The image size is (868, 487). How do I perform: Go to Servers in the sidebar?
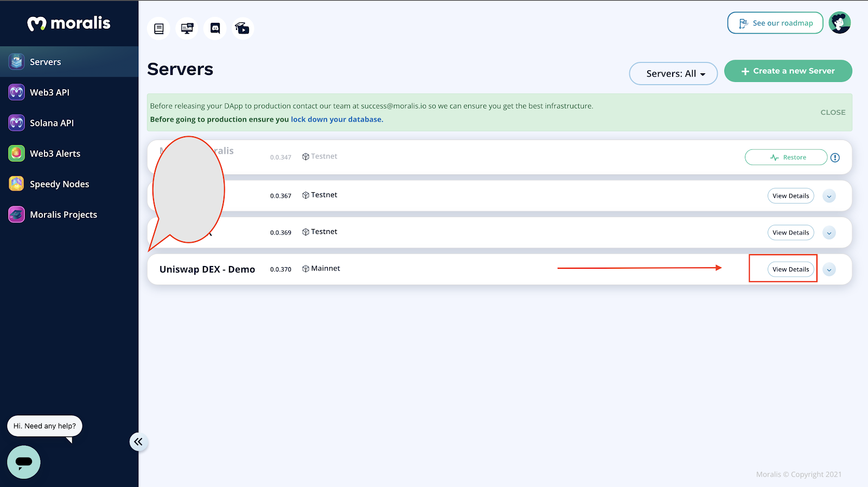point(69,62)
